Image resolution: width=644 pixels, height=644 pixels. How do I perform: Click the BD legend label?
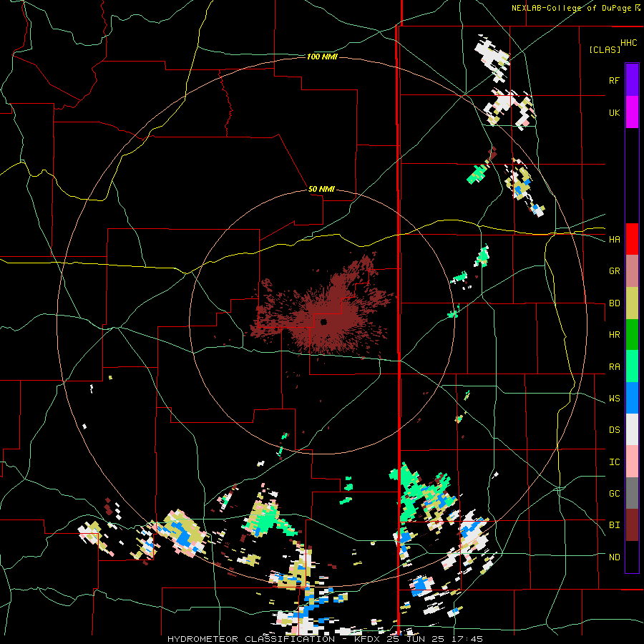(x=614, y=303)
